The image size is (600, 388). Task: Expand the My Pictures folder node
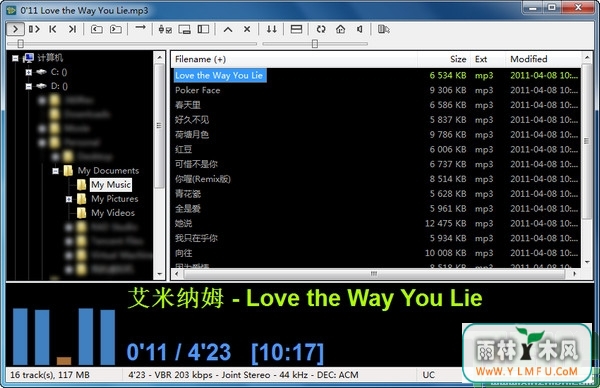coord(69,199)
